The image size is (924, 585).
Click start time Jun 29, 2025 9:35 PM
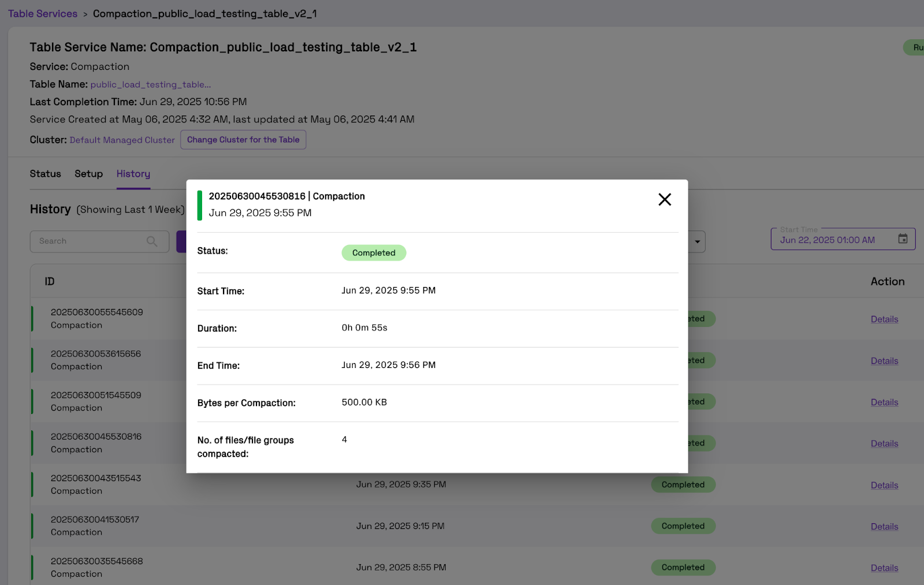[x=401, y=485]
